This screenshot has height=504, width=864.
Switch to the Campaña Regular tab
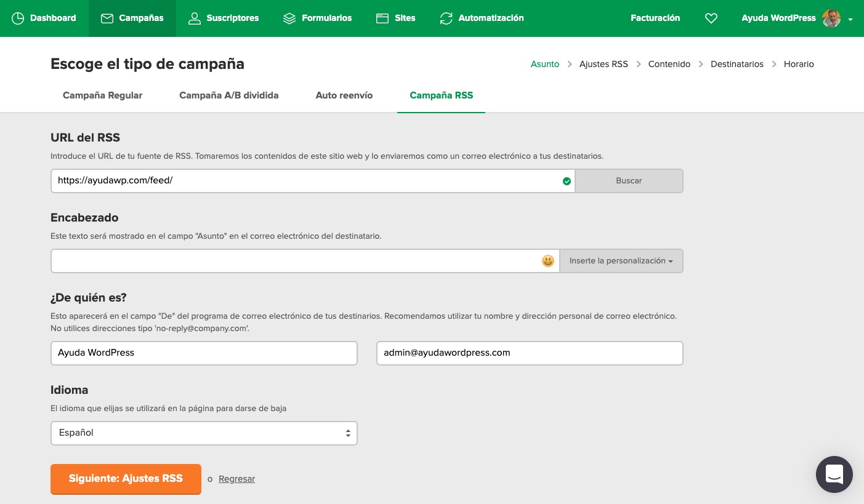pos(102,95)
